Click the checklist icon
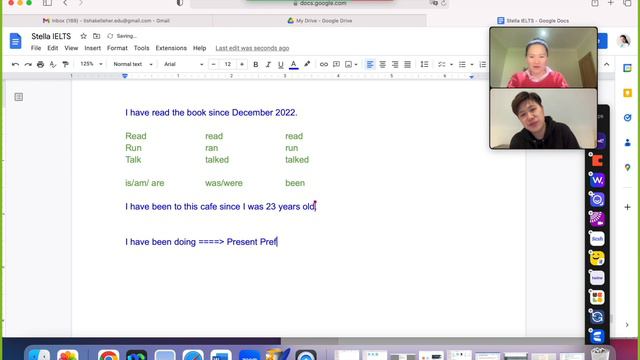This screenshot has width=640, height=360. 442,64
